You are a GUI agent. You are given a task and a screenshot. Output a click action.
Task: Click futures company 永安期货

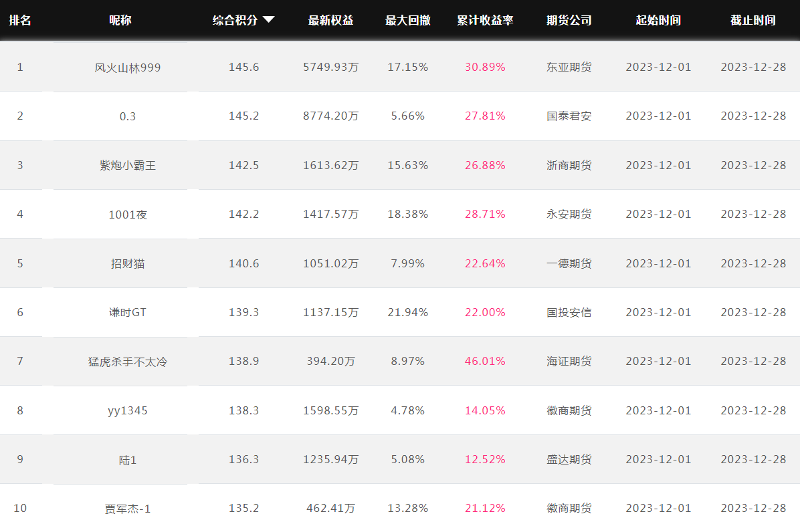coord(569,214)
